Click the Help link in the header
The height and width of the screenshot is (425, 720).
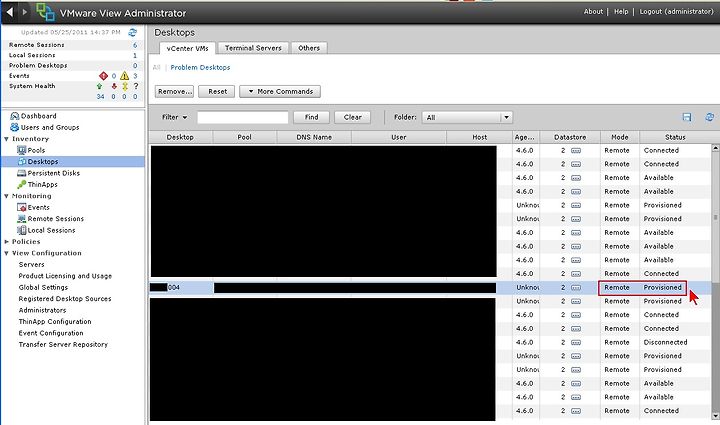(621, 11)
